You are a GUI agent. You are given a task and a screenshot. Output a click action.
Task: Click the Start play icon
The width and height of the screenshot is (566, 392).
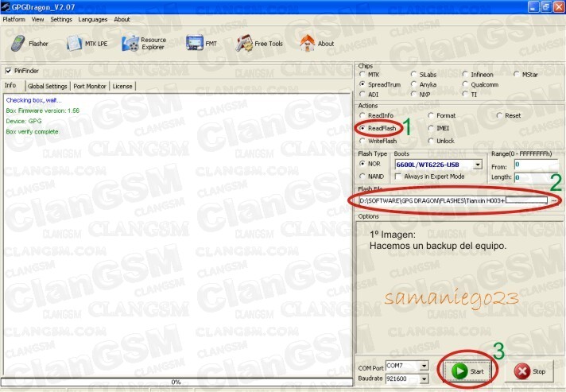point(459,371)
